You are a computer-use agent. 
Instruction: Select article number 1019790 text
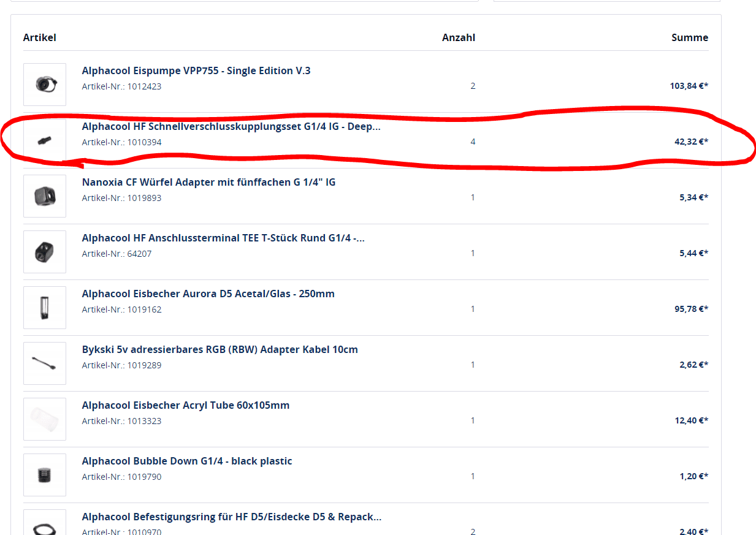pyautogui.click(x=122, y=477)
